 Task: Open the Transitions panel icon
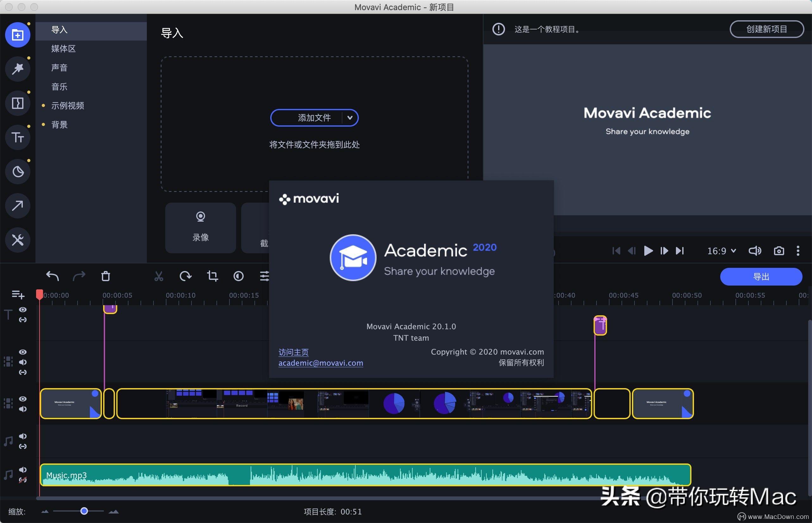(x=18, y=103)
